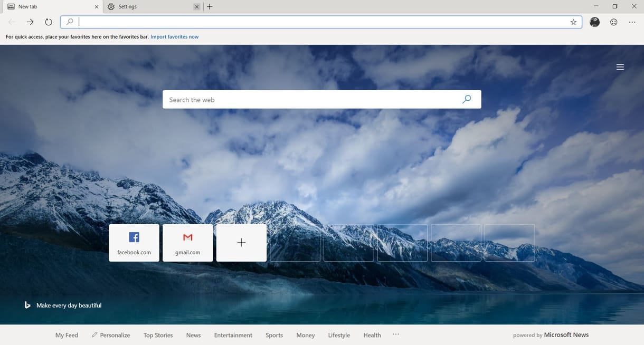Go to Top Stories

pos(158,335)
